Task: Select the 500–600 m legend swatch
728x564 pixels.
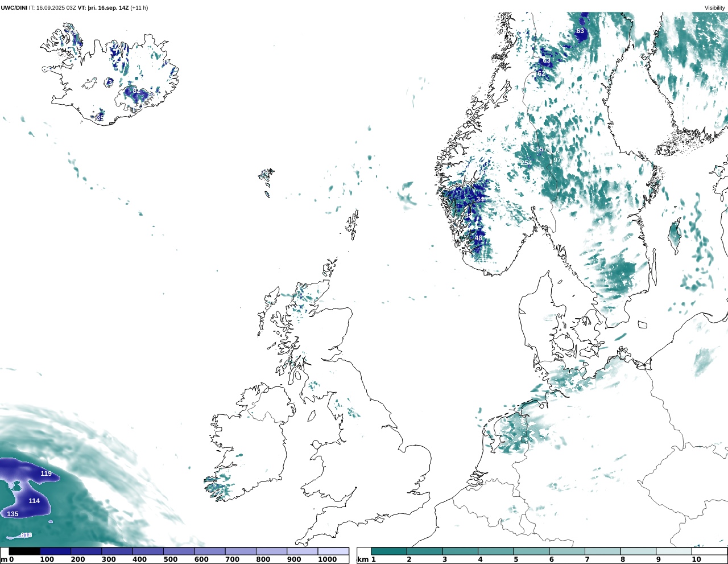Action: tap(179, 551)
